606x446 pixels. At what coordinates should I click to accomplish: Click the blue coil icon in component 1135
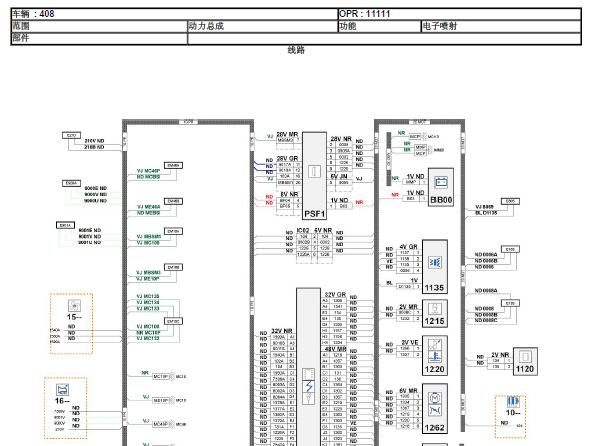(435, 263)
